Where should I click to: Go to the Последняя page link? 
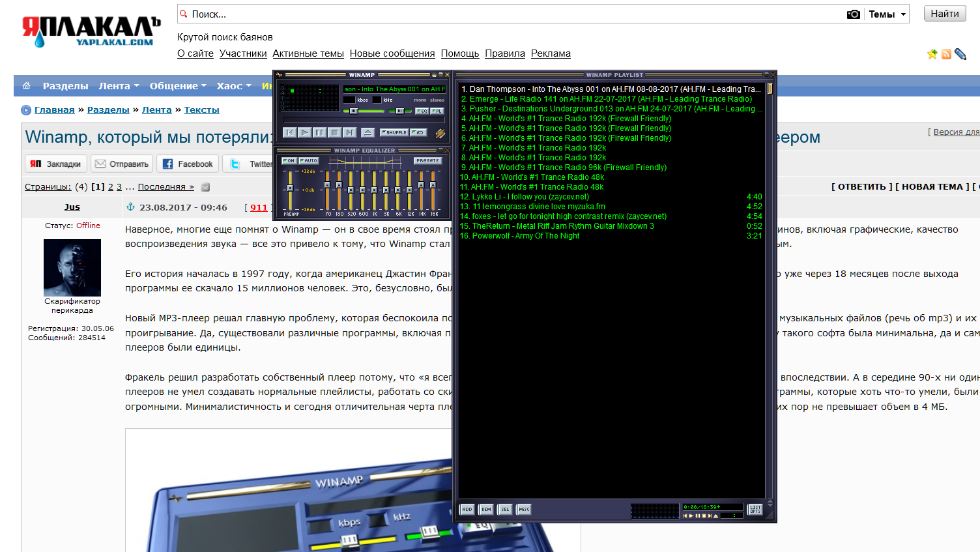coord(166,187)
